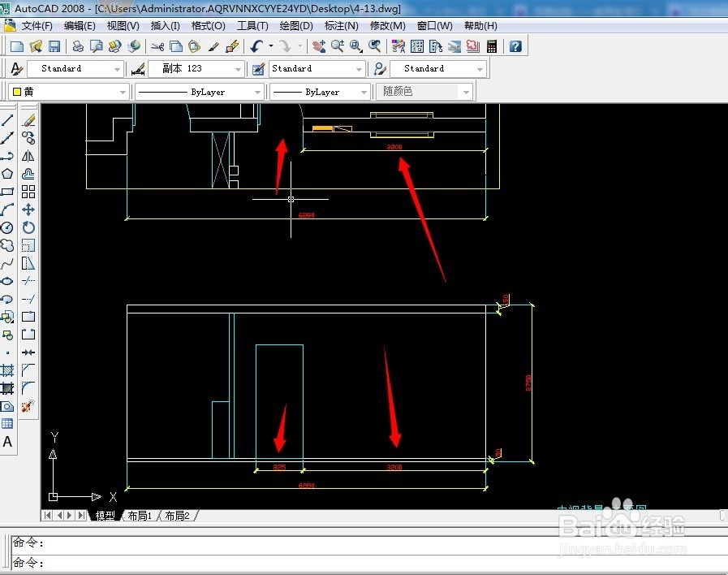
Task: Select the Polygon draw tool
Action: point(7,174)
